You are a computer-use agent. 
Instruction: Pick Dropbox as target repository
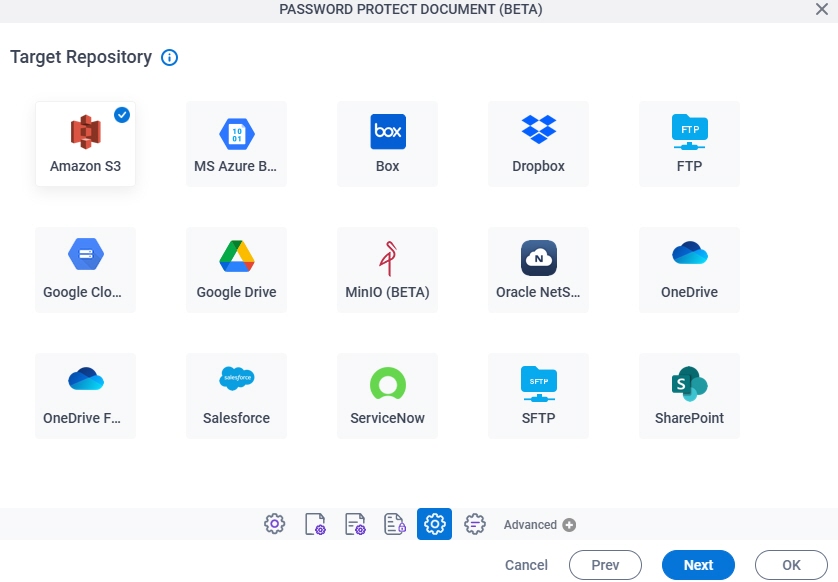[x=538, y=144]
